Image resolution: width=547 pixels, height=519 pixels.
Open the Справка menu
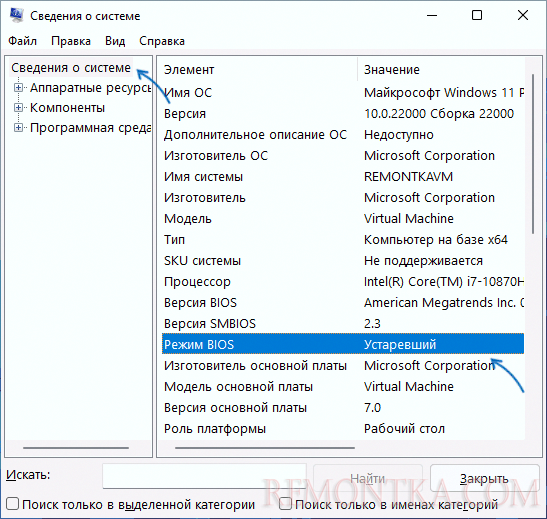pos(162,41)
